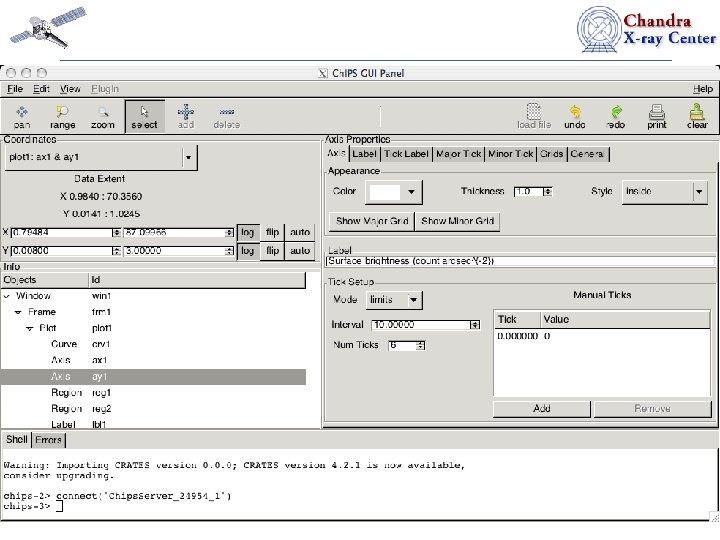Open the File menu

pyautogui.click(x=15, y=89)
